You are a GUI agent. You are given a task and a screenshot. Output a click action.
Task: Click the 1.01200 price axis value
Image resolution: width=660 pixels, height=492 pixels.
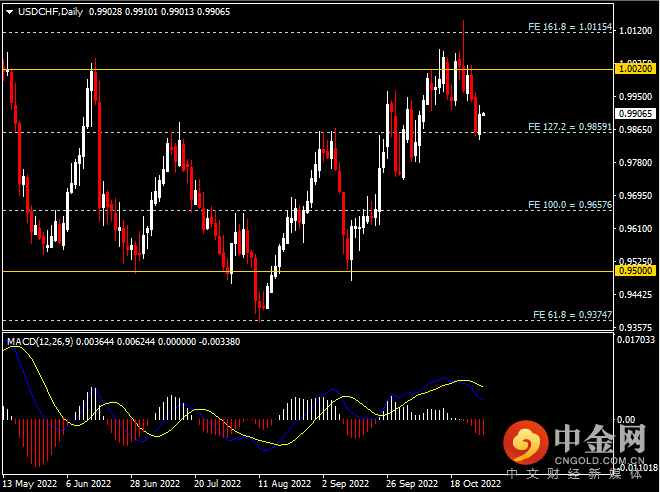tap(636, 31)
